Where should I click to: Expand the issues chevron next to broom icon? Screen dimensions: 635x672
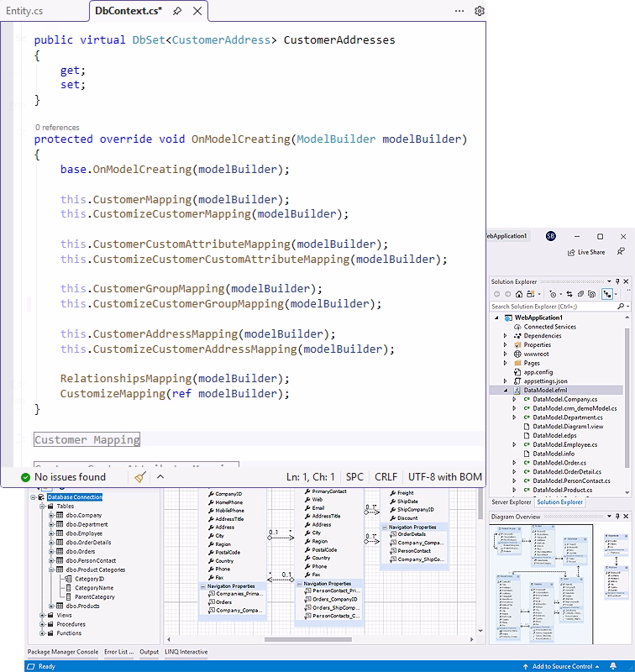click(x=160, y=476)
